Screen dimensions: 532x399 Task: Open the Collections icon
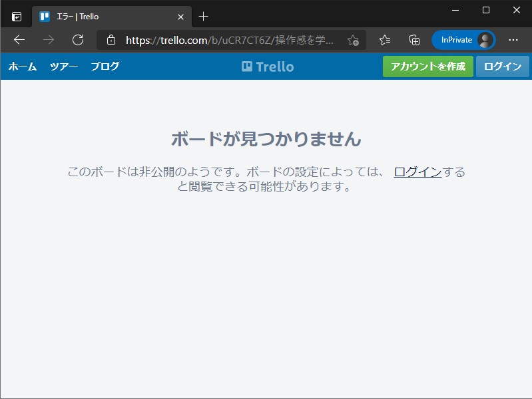pos(414,40)
